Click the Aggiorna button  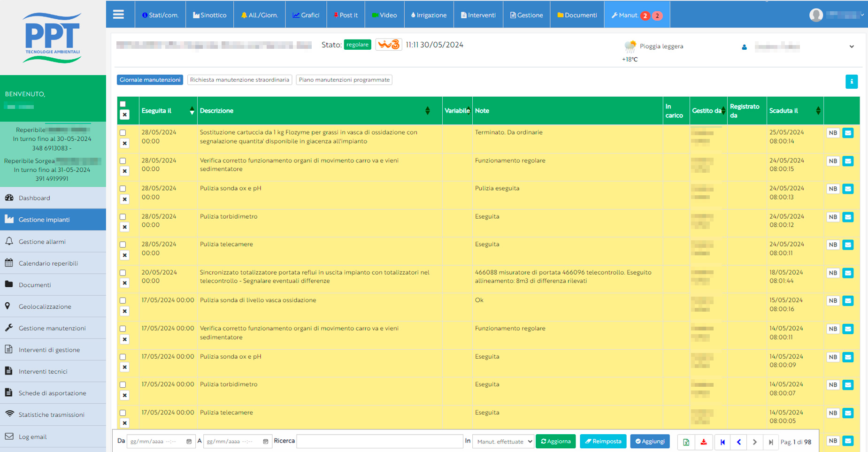point(556,441)
